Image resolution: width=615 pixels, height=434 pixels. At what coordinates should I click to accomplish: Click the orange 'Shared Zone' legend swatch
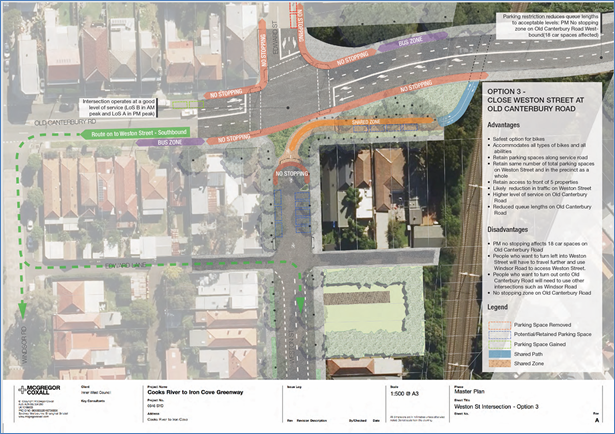[x=499, y=363]
